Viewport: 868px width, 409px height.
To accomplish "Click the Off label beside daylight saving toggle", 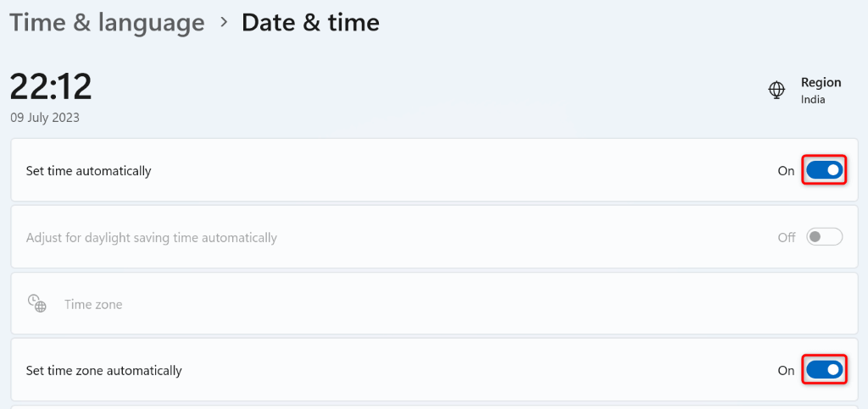I will tap(787, 238).
